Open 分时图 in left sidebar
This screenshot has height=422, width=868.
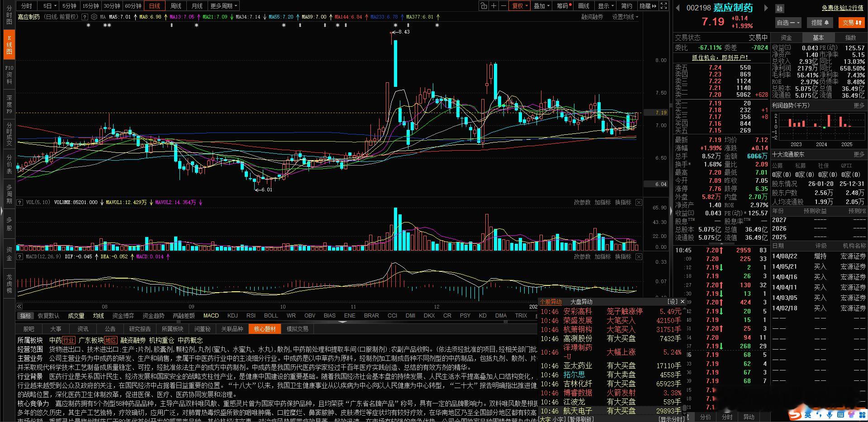click(x=9, y=15)
